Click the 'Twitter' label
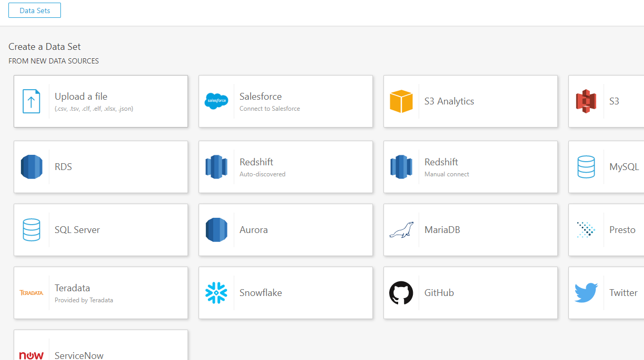 pyautogui.click(x=624, y=293)
